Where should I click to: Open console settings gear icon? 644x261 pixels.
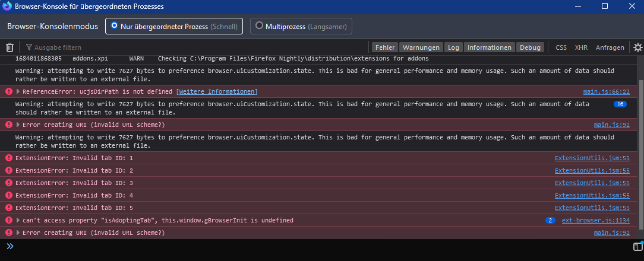tap(637, 47)
